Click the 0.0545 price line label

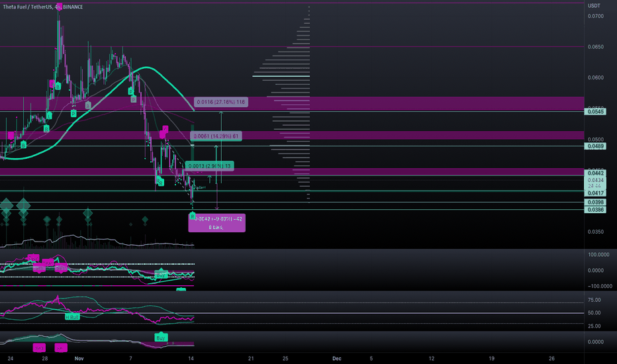596,112
